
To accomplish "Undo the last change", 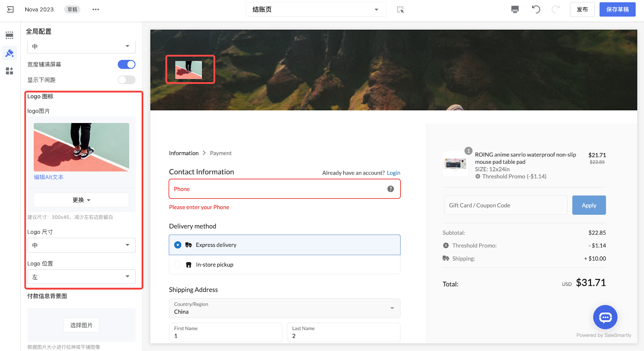I will (x=536, y=9).
